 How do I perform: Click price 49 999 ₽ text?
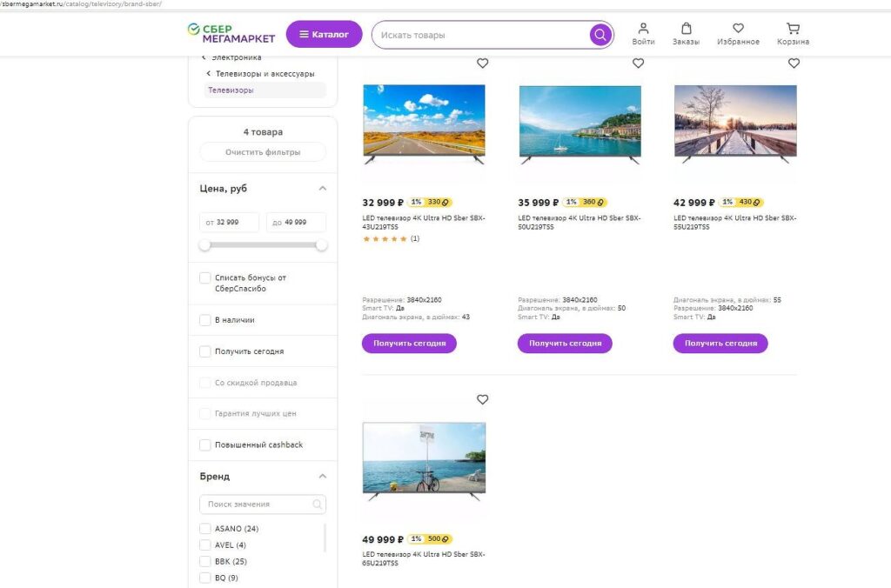pyautogui.click(x=383, y=539)
